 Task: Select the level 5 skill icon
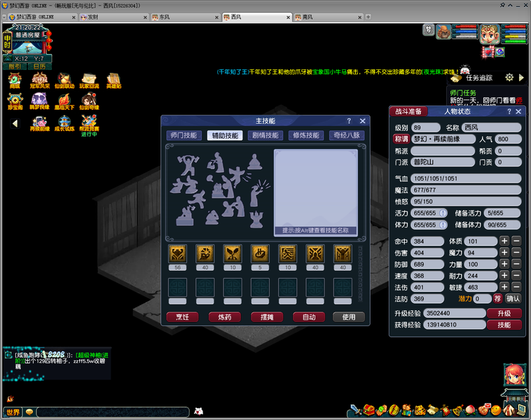(260, 254)
